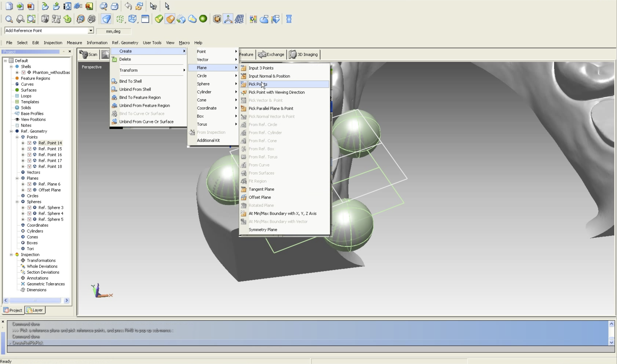Click the grid display toolbar icon
617x364 pixels.
pyautogui.click(x=239, y=19)
